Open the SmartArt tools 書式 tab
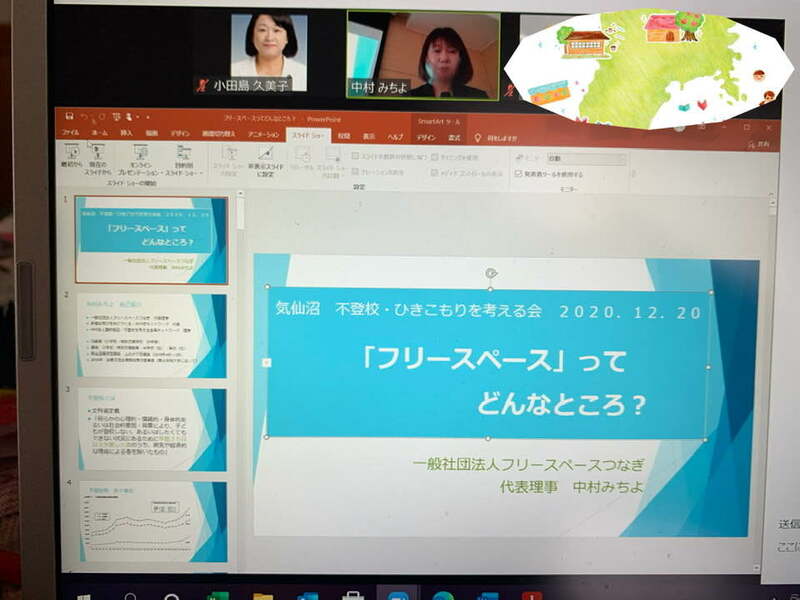The height and width of the screenshot is (600, 800). (454, 138)
